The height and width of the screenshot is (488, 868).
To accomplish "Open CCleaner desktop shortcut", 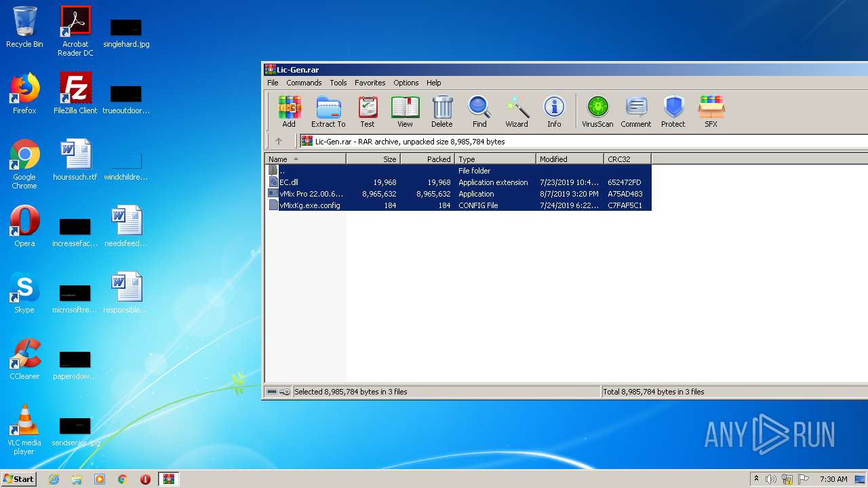I will click(x=24, y=359).
